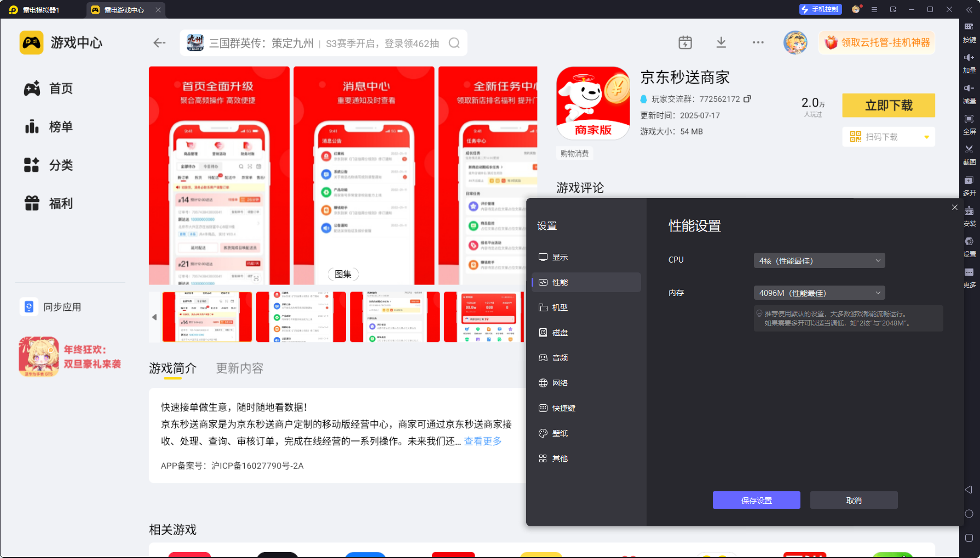Tap the Android recent apps square
Screen dimensions: 980x558
(969, 538)
